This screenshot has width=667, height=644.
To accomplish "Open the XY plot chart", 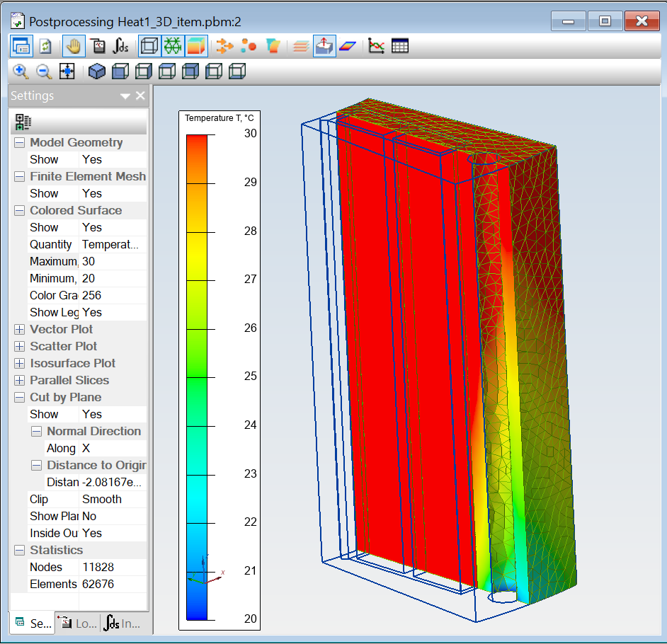I will click(377, 46).
